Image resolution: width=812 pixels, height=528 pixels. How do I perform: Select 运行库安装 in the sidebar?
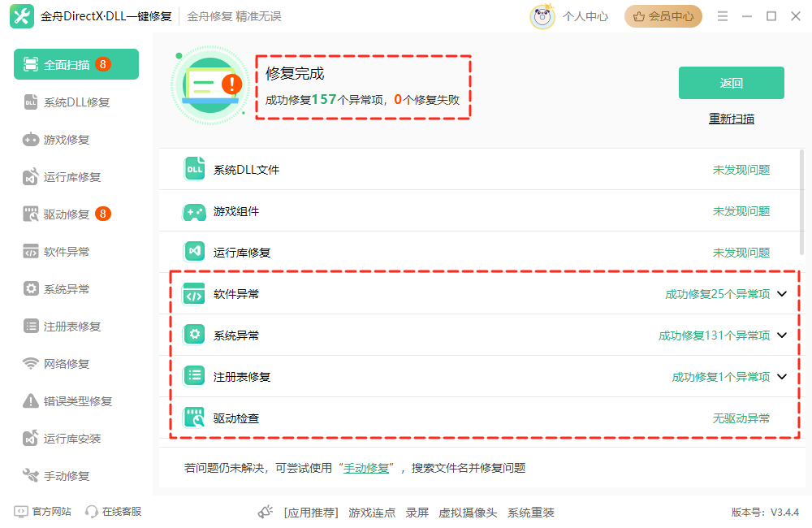(x=76, y=439)
